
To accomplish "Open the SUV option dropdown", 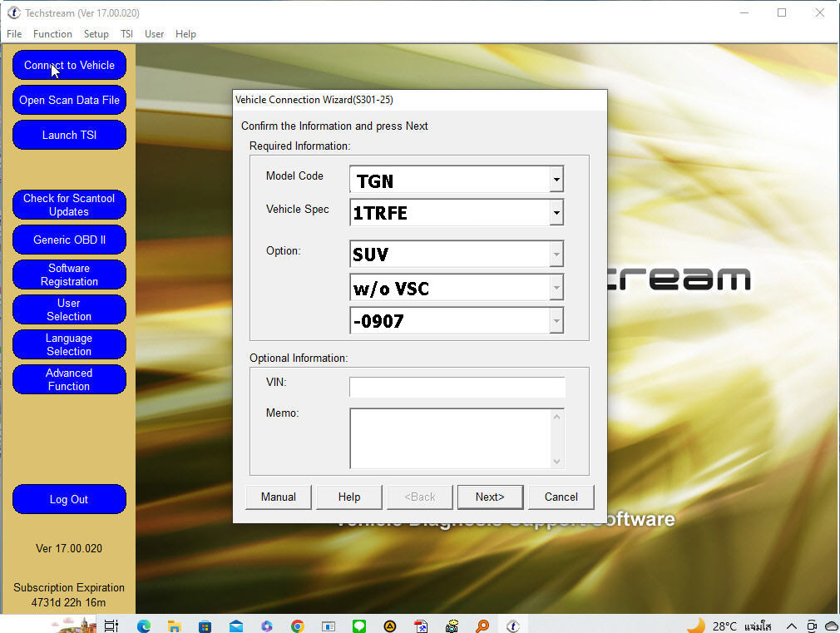I will [556, 255].
